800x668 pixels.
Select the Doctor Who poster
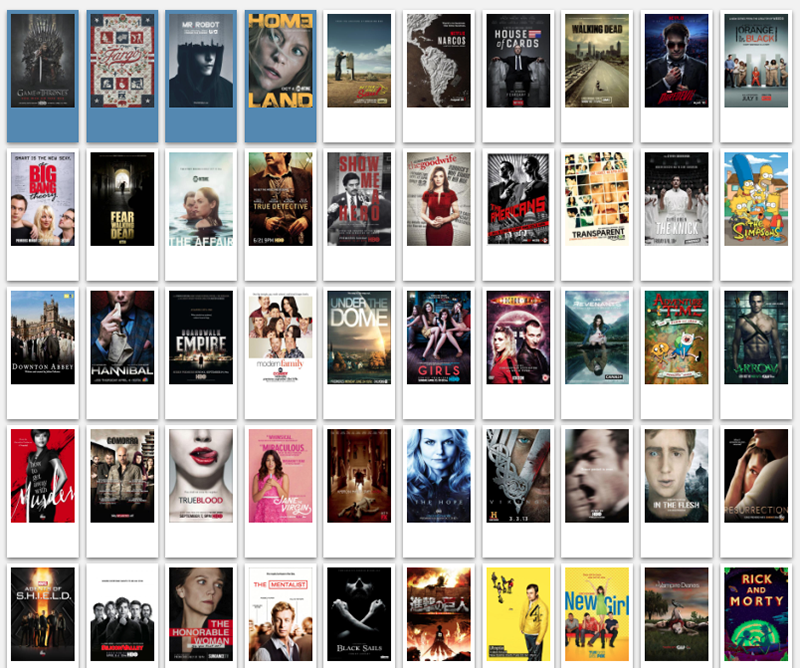[518, 337]
